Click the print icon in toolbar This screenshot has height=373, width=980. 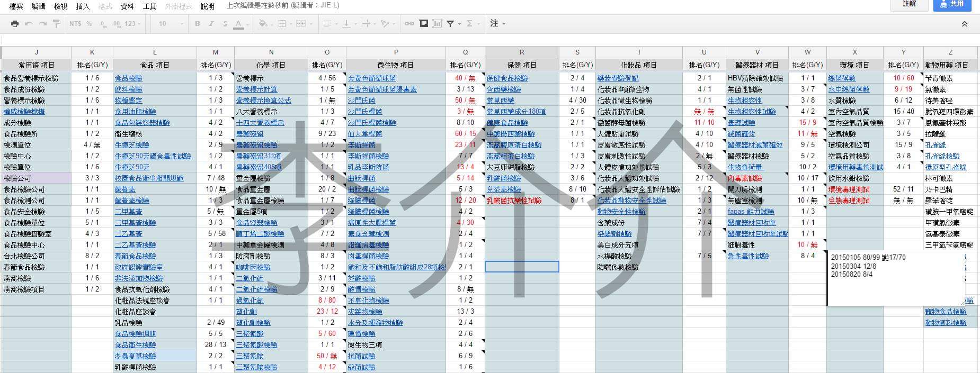[x=15, y=24]
